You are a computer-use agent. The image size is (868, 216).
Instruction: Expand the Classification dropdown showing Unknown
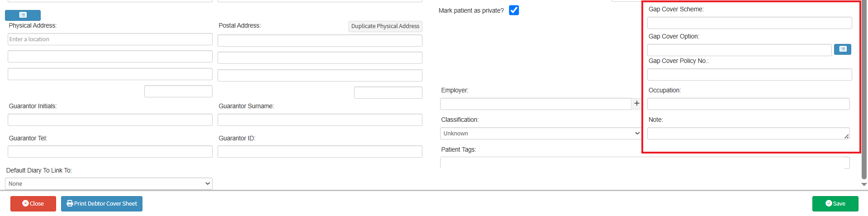(541, 133)
